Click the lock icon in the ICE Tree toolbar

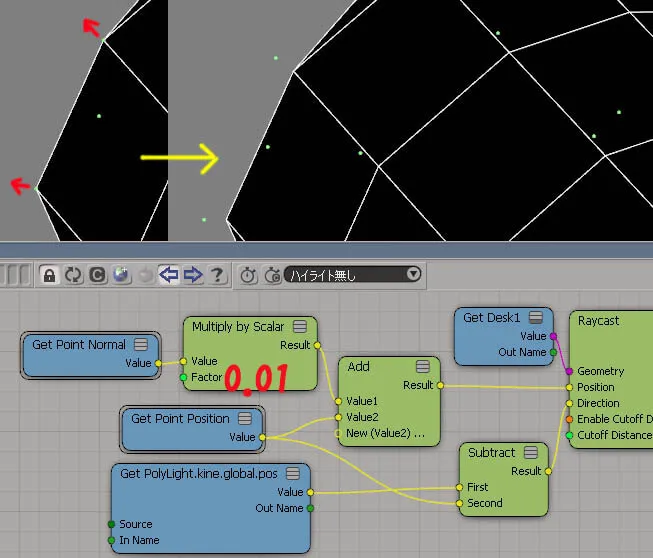[x=49, y=275]
